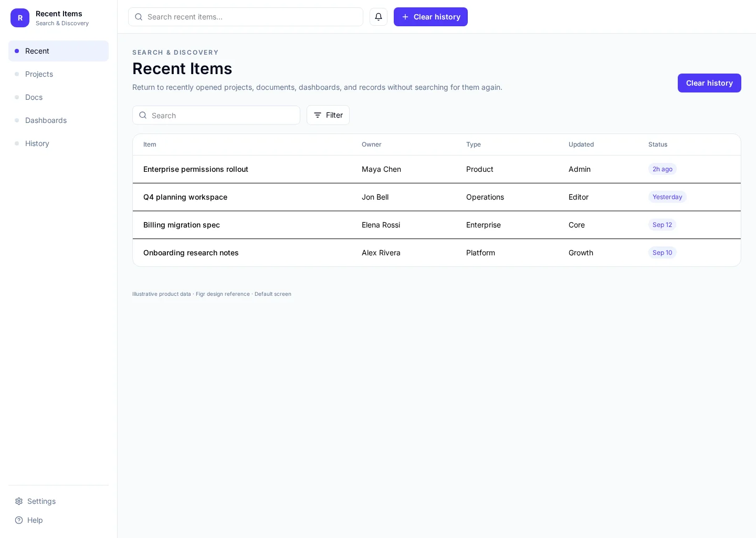The image size is (756, 538).
Task: Click owner Alex Rivera cell
Action: [381, 253]
